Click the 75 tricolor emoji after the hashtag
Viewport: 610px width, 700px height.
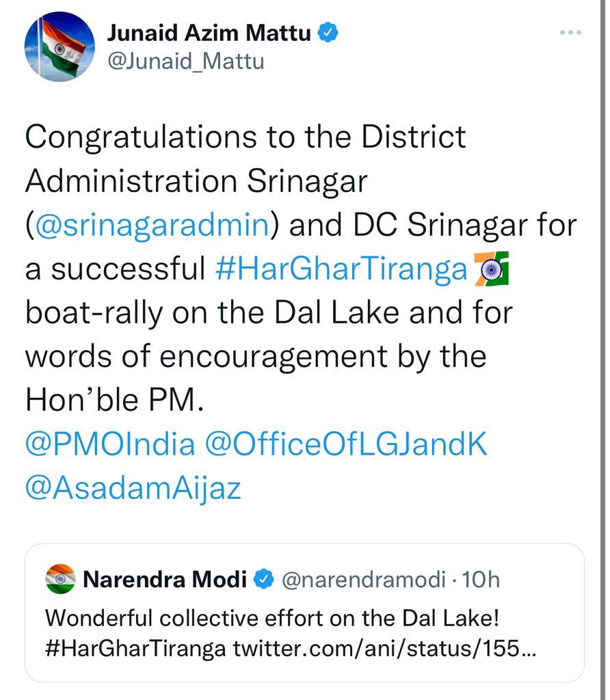click(x=491, y=269)
